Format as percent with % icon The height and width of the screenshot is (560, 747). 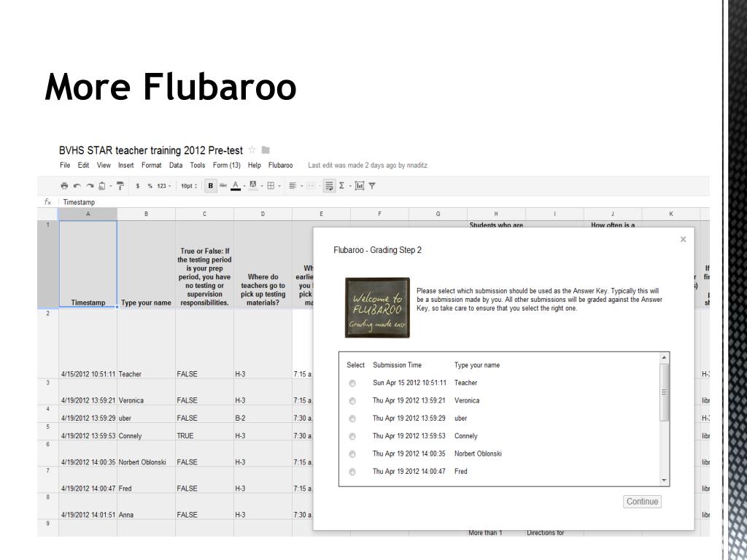coord(150,186)
